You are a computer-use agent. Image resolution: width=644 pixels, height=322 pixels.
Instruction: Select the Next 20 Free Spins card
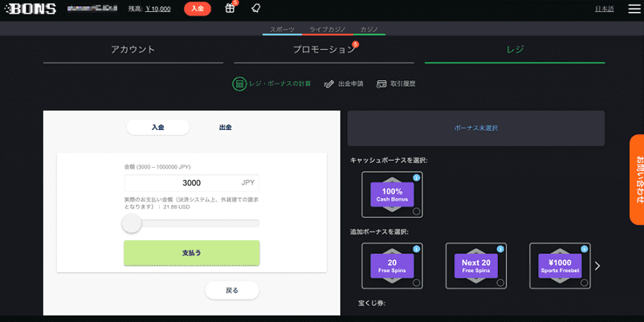pos(476,266)
